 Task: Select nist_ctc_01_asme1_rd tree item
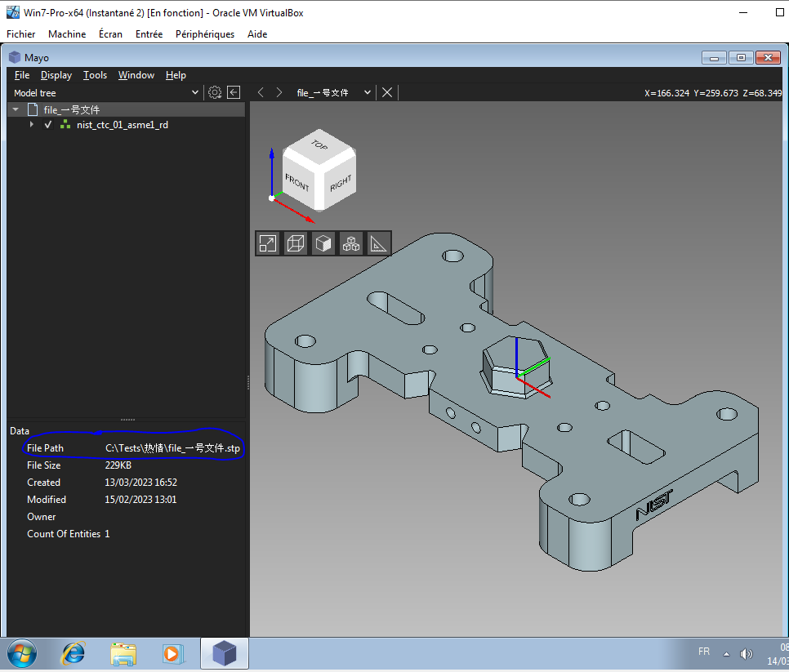123,125
